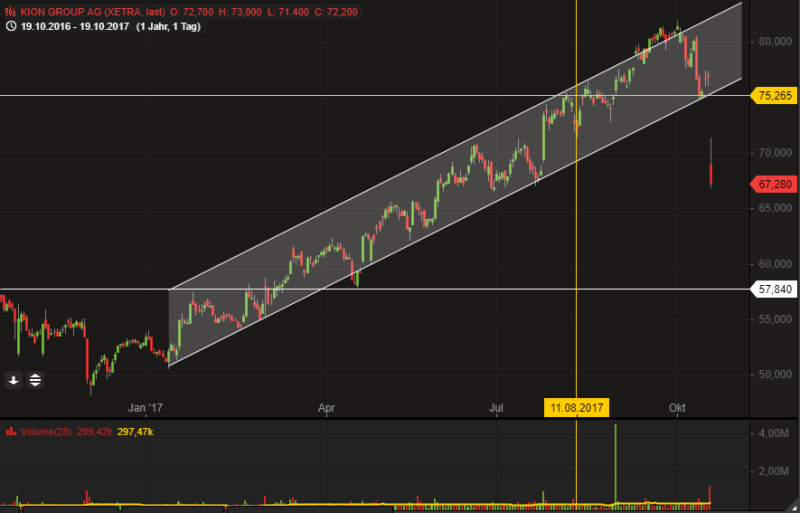The height and width of the screenshot is (513, 800).
Task: Click the yellow 75,265 price label
Action: click(x=773, y=95)
